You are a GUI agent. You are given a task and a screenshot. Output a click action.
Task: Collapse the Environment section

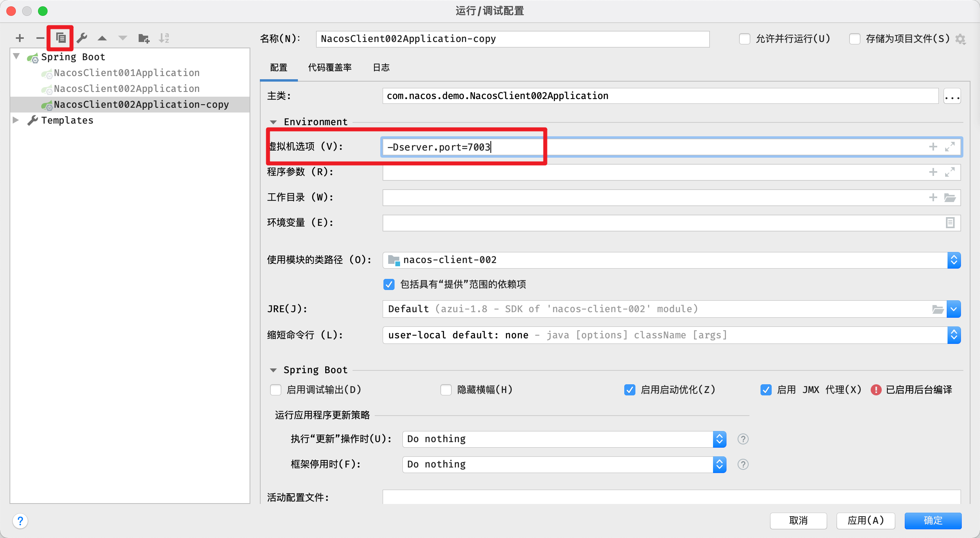click(273, 122)
